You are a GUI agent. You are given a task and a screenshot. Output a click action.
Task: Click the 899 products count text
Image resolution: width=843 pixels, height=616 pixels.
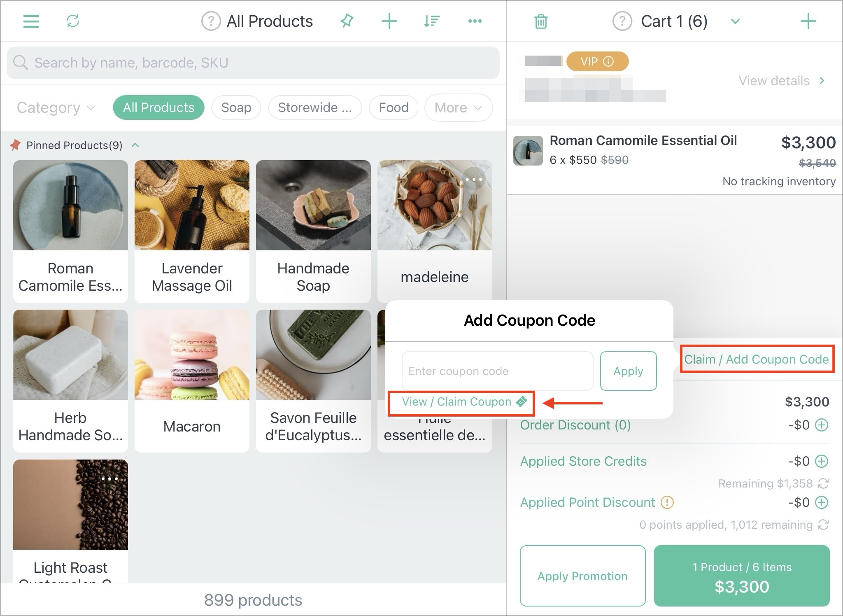click(x=253, y=600)
